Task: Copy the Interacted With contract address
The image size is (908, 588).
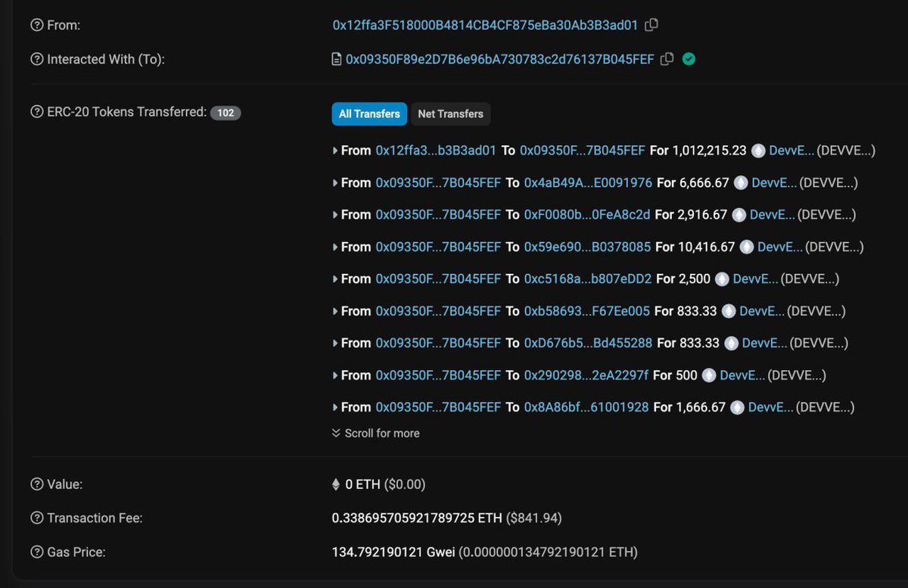Action: [x=667, y=59]
